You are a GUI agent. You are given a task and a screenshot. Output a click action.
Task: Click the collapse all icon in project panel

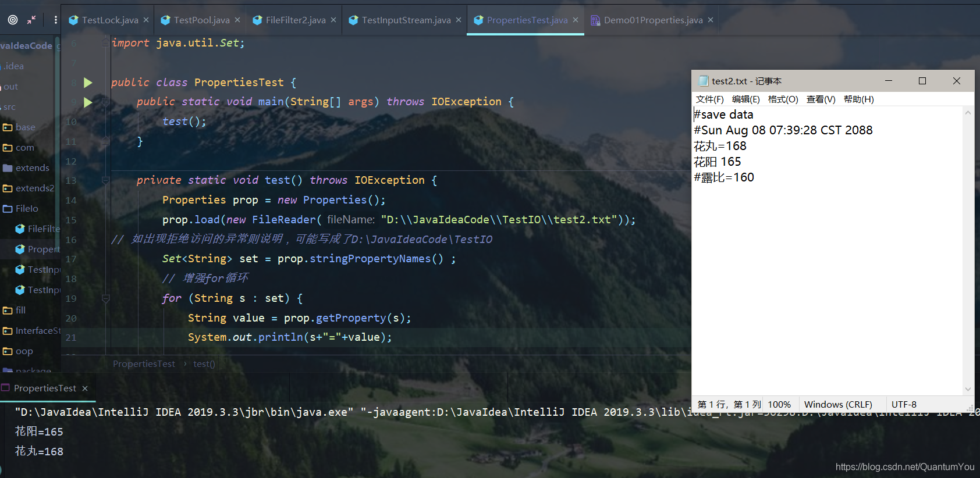tap(31, 20)
